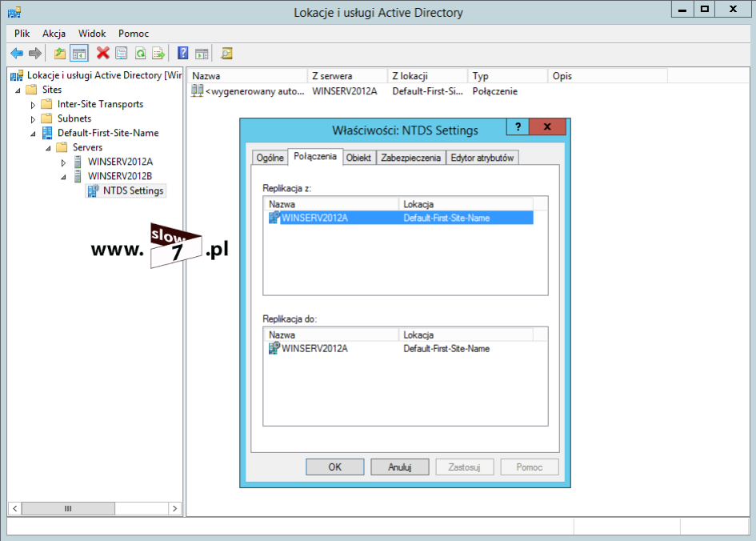Sort by the Typ column header
Screen dimensions: 756x541
(507, 76)
